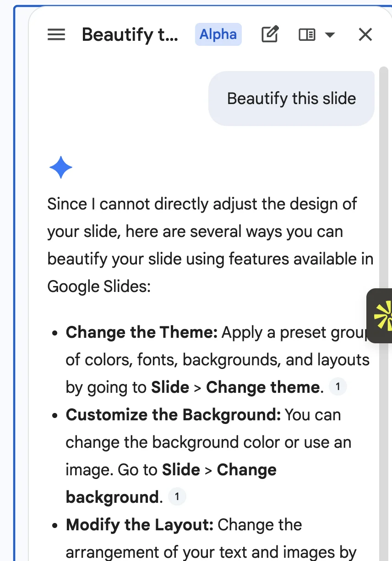This screenshot has height=561, width=392.
Task: Start a new chat with the compose icon
Action: (270, 35)
